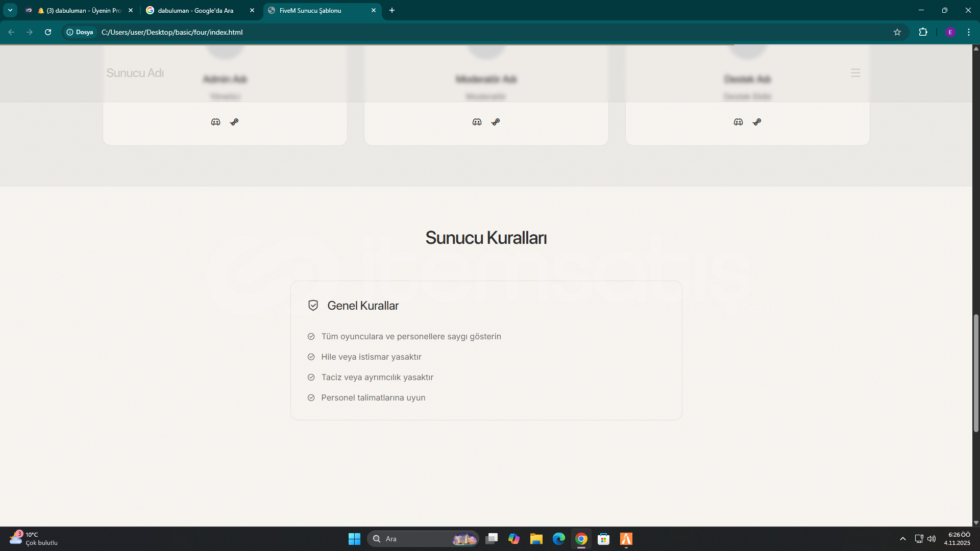Open the hamburger menu in site header
This screenshot has height=551, width=980.
point(855,73)
